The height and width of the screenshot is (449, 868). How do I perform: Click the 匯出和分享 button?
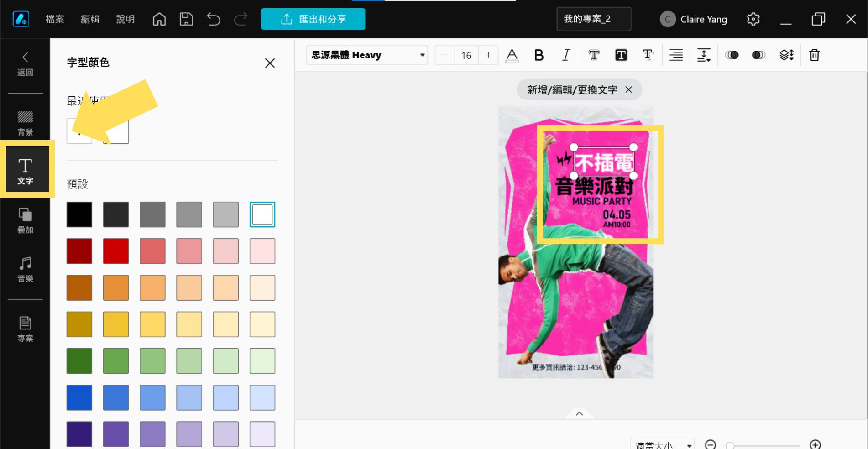coord(313,19)
